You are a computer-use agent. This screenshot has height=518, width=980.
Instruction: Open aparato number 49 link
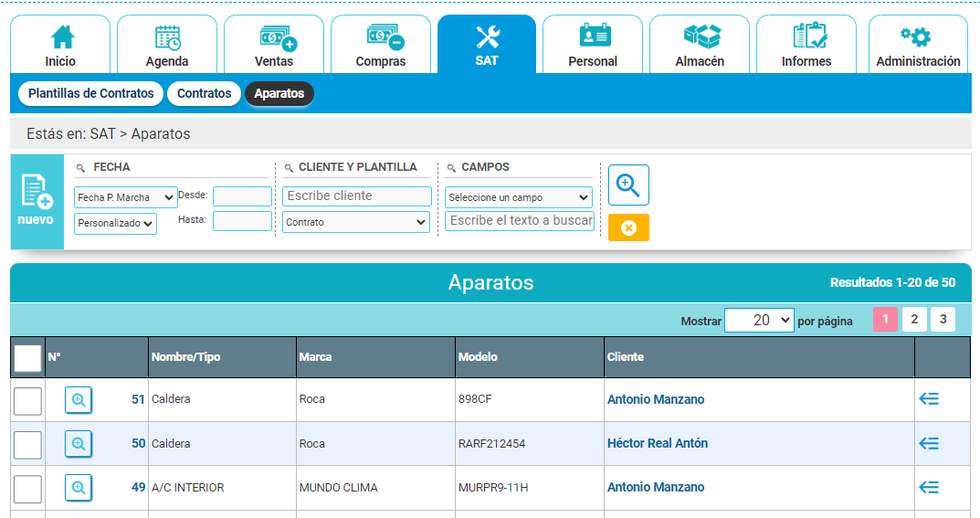[138, 487]
